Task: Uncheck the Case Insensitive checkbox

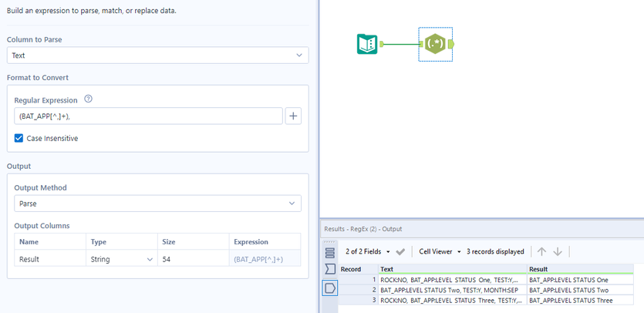Action: click(x=19, y=139)
